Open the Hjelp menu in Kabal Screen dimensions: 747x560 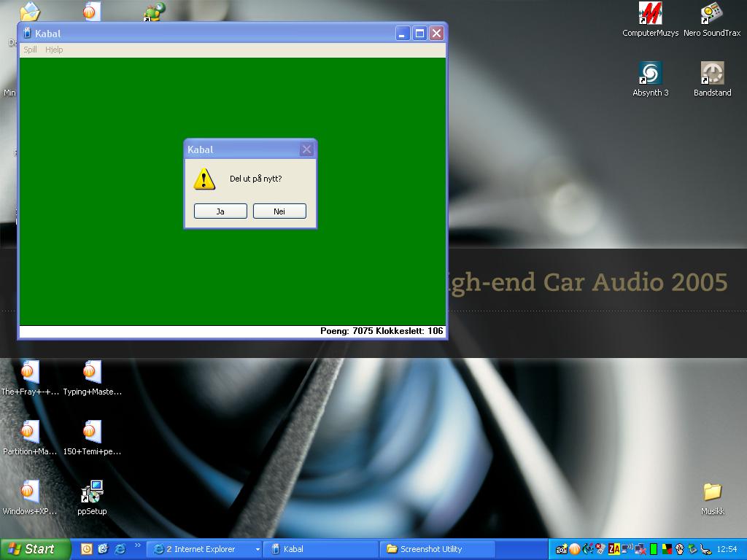point(54,50)
